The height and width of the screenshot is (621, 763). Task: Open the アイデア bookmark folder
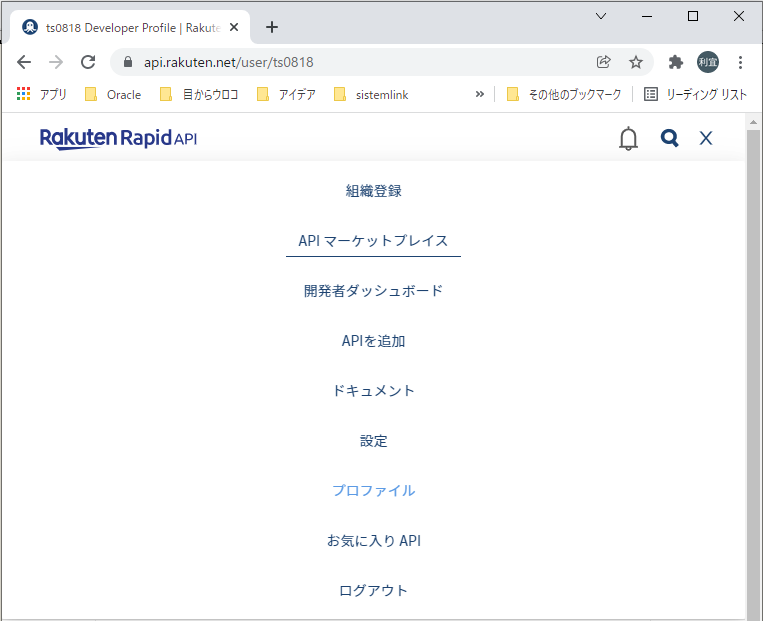tap(287, 94)
